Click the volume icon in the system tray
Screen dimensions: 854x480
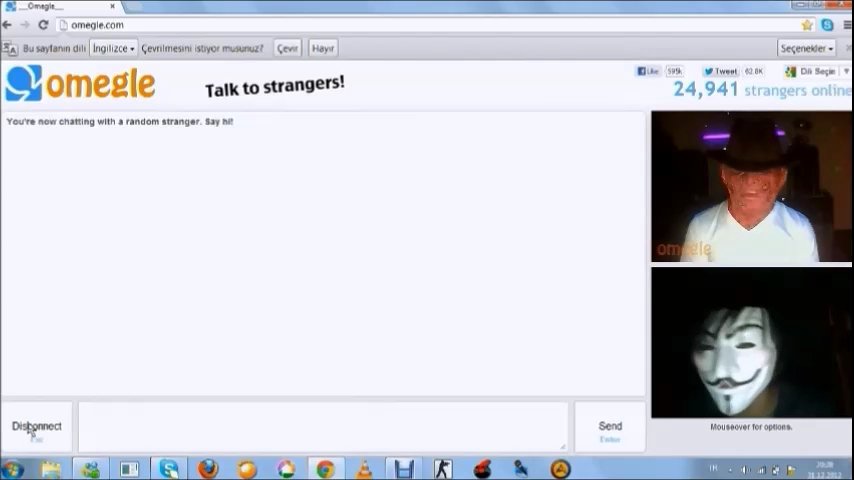[x=745, y=470]
